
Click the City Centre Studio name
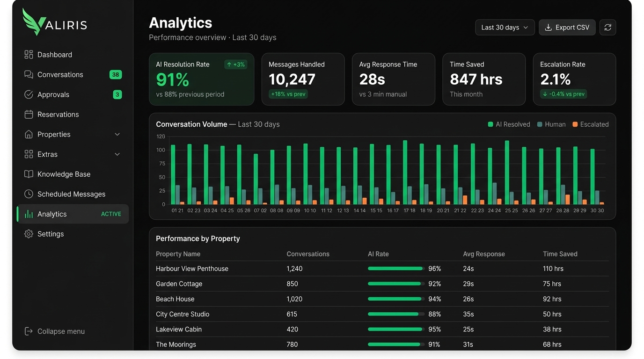(x=183, y=314)
